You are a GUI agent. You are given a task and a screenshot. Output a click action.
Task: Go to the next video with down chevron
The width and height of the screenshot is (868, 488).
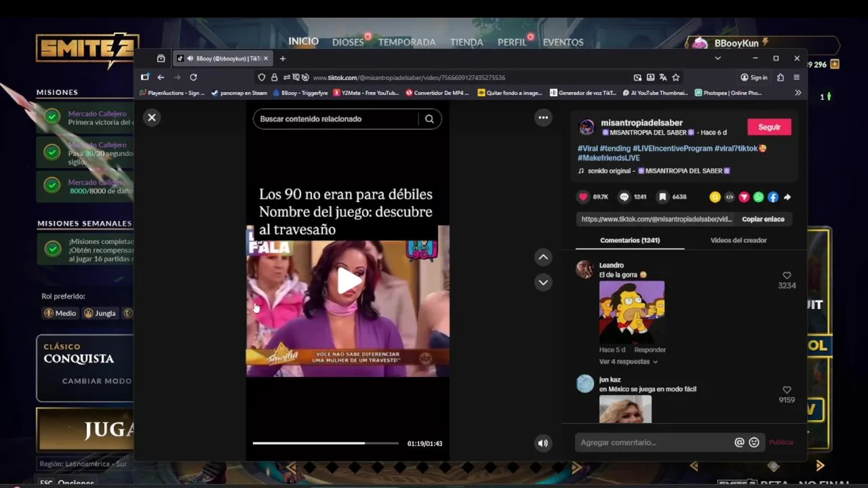[543, 283]
